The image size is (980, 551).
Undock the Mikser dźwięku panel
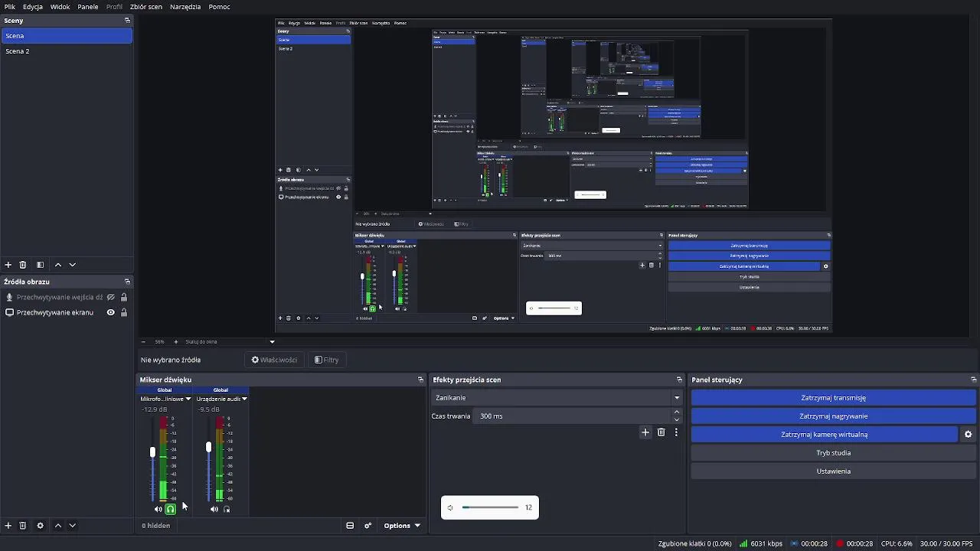tap(420, 380)
